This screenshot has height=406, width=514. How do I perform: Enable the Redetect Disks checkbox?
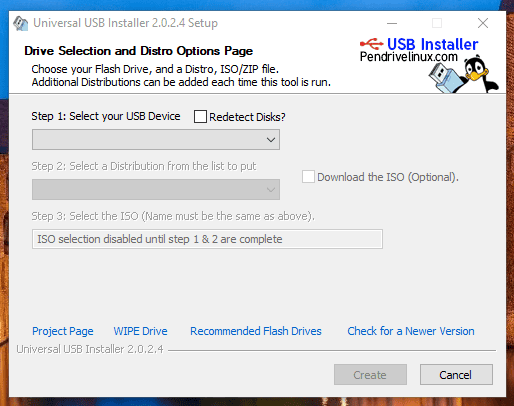coord(200,117)
